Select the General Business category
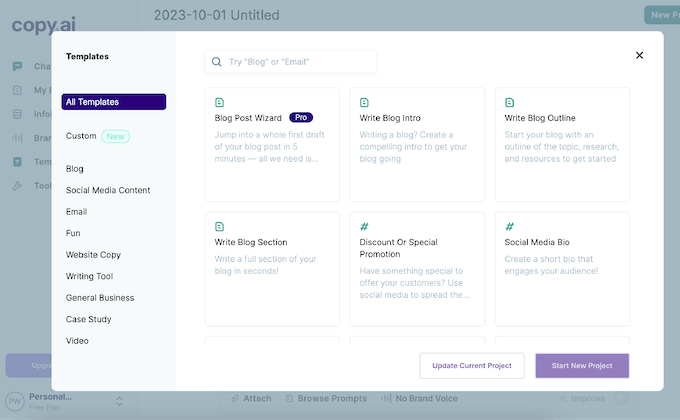The width and height of the screenshot is (680, 420). click(100, 298)
